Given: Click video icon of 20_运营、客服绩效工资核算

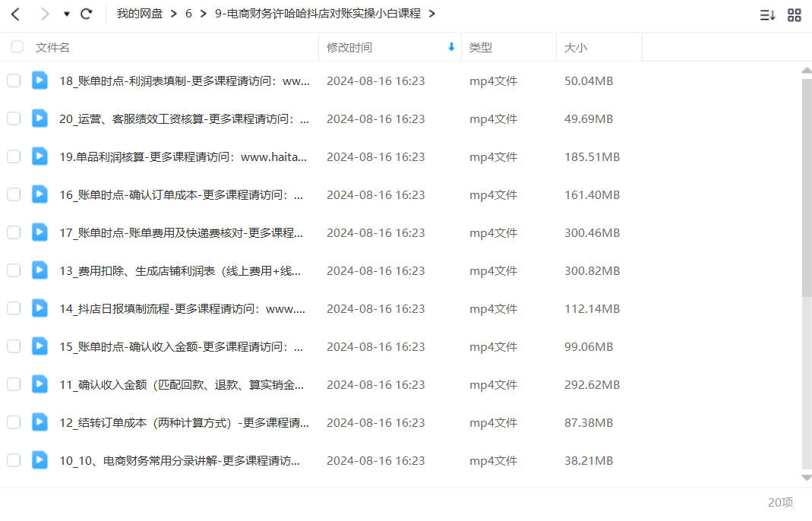Looking at the screenshot, I should tap(39, 118).
